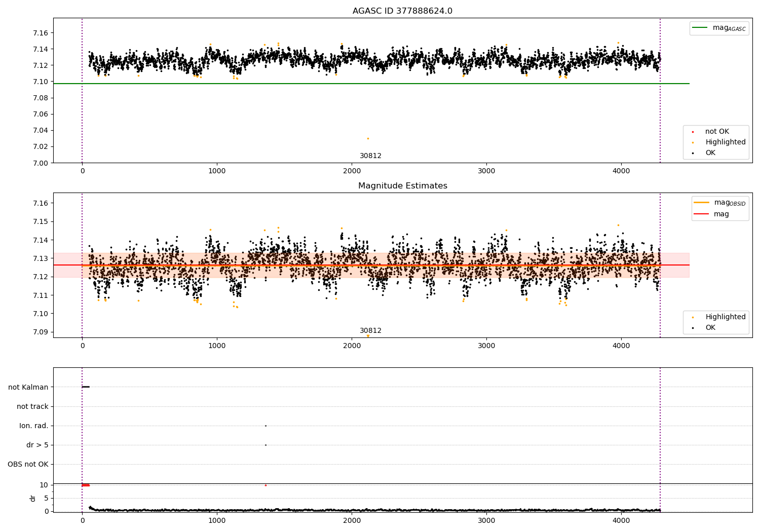Click the 2000 tick under the top plot
The width and height of the screenshot is (760, 532).
pyautogui.click(x=352, y=171)
